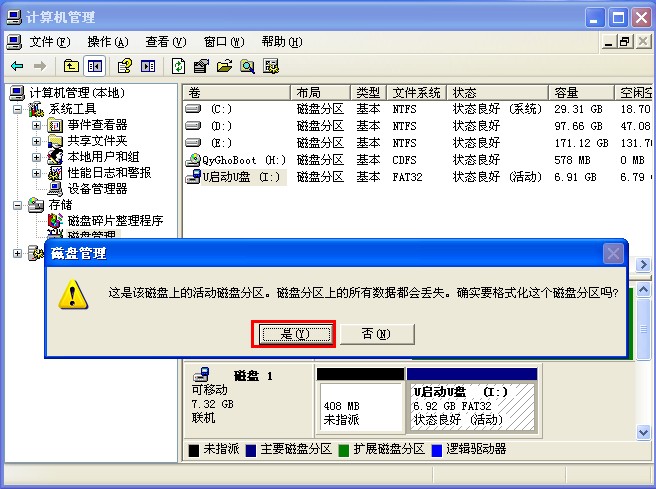This screenshot has width=656, height=489.
Task: Click the magnifying glass toolbar icon
Action: 247,66
